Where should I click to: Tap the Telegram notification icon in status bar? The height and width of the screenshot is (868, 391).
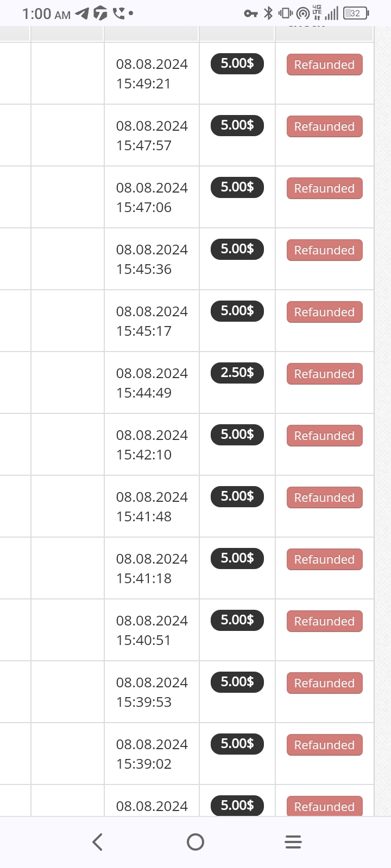pos(82,13)
